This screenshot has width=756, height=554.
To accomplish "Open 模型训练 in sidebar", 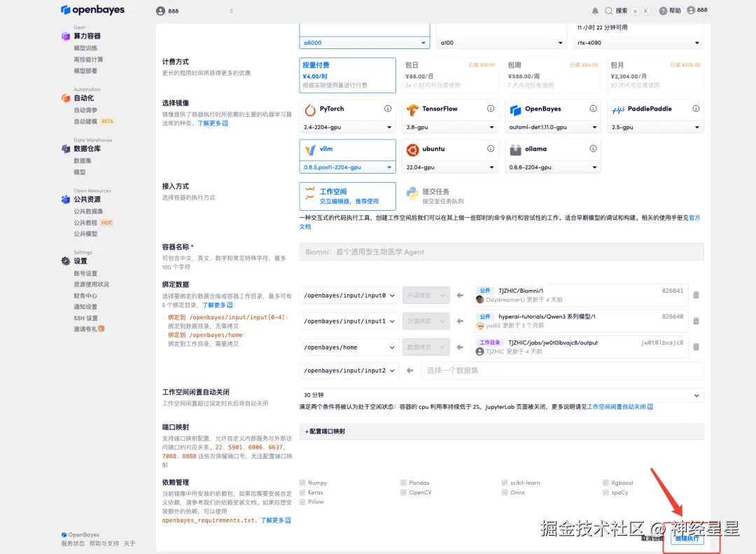I will (x=85, y=48).
